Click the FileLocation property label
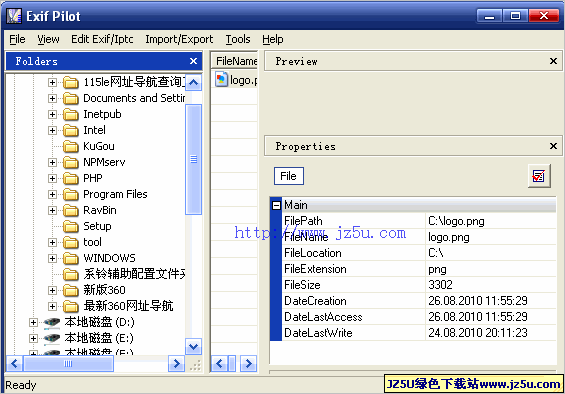 pos(313,253)
